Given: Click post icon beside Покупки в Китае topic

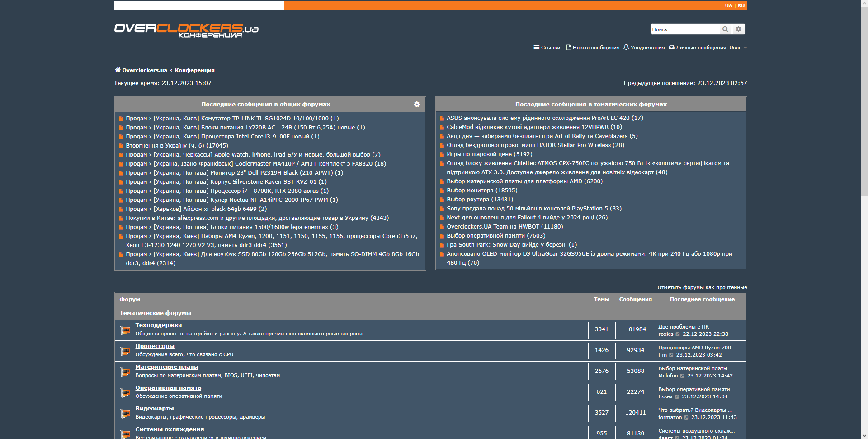Looking at the screenshot, I should coord(121,218).
